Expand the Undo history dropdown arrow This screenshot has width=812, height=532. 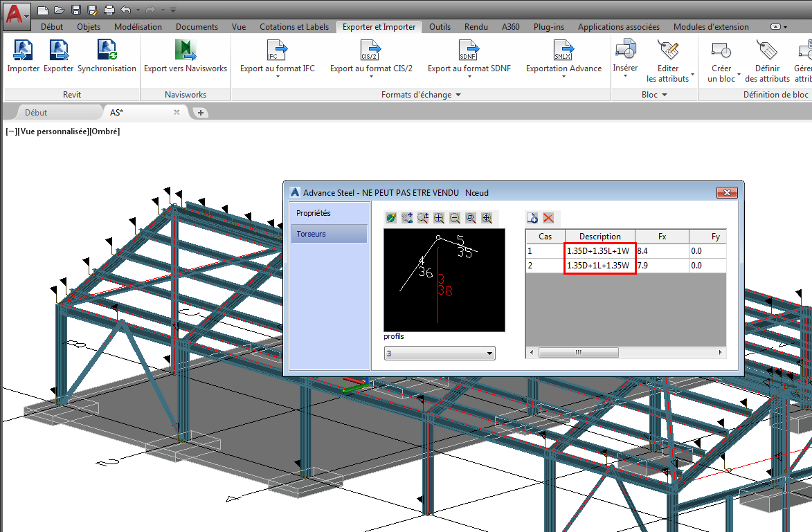pyautogui.click(x=138, y=10)
